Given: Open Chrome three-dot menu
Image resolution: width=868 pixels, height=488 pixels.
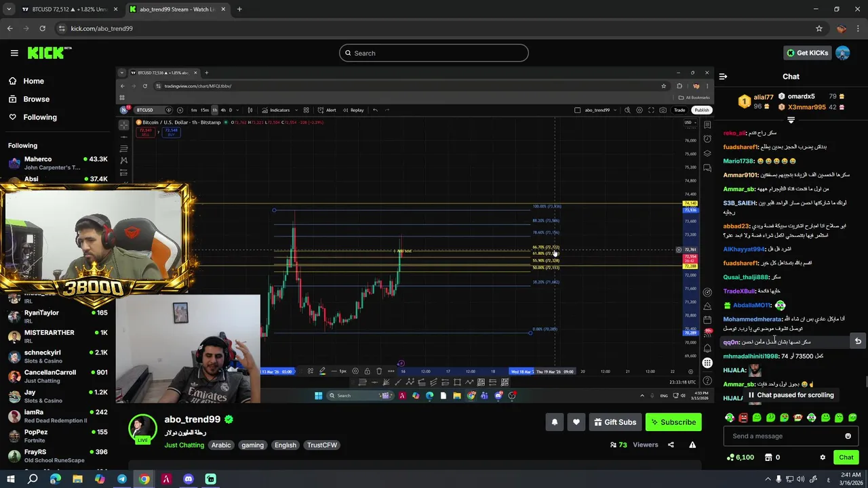Looking at the screenshot, I should 858,28.
